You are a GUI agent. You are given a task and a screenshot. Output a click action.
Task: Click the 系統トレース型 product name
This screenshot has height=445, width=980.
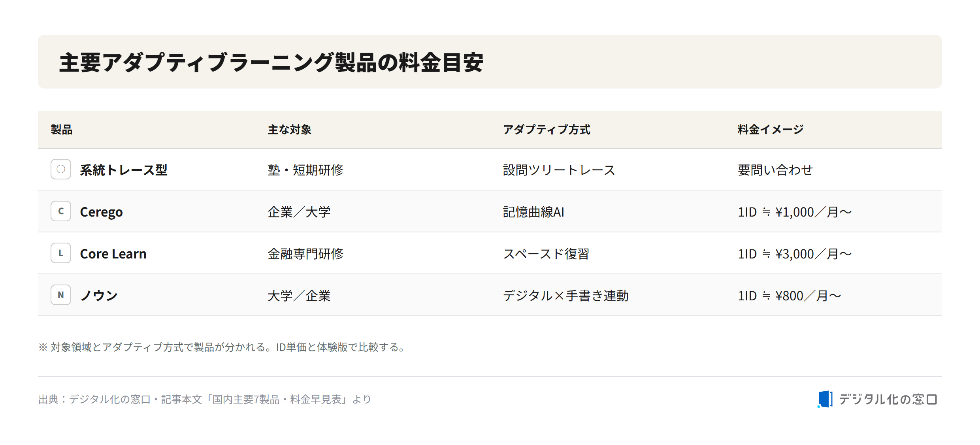124,170
